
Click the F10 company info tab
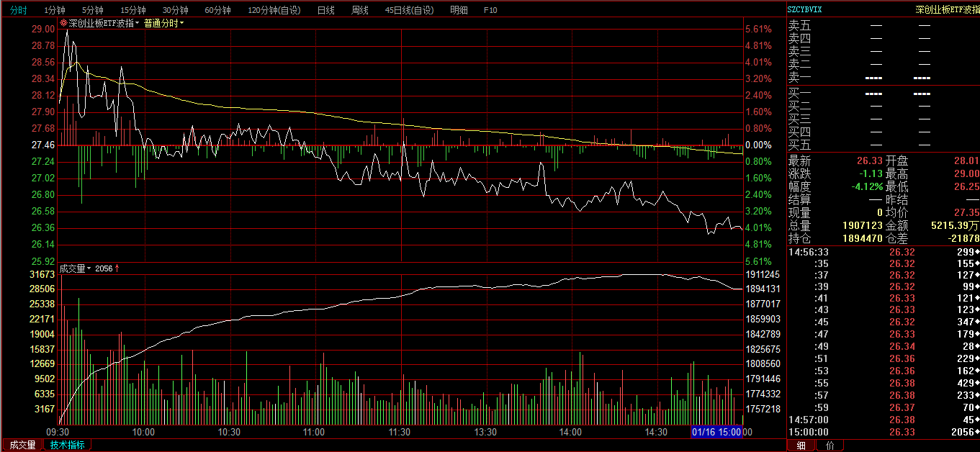coord(490,10)
